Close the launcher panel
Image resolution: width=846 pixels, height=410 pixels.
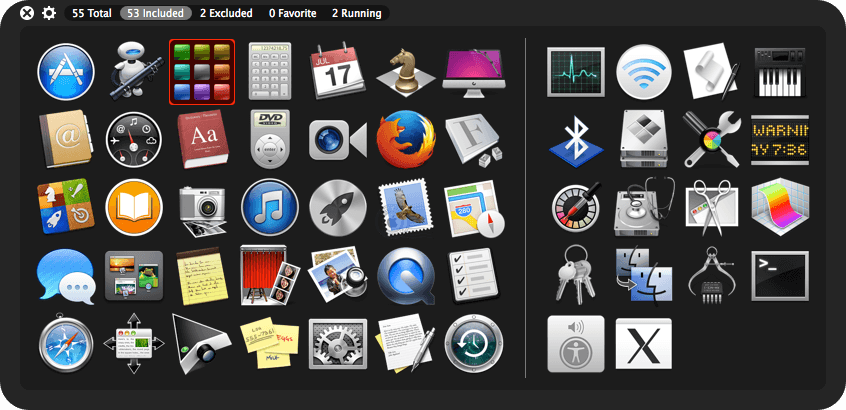click(27, 13)
